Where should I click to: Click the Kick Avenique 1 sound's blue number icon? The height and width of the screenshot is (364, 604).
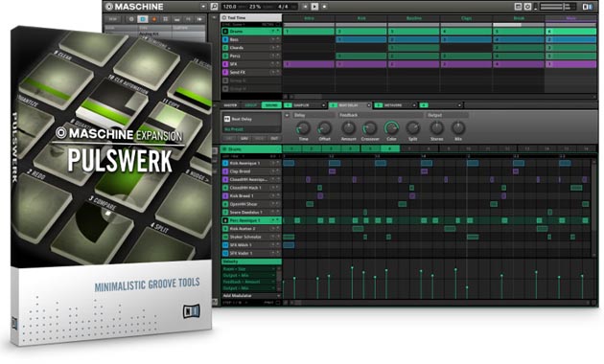(x=225, y=163)
